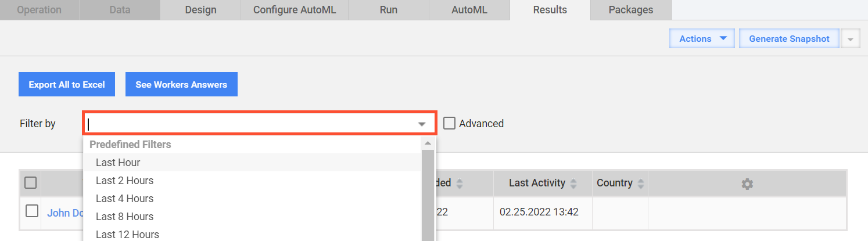Tick the select-all checkbox in the table header

(x=31, y=183)
